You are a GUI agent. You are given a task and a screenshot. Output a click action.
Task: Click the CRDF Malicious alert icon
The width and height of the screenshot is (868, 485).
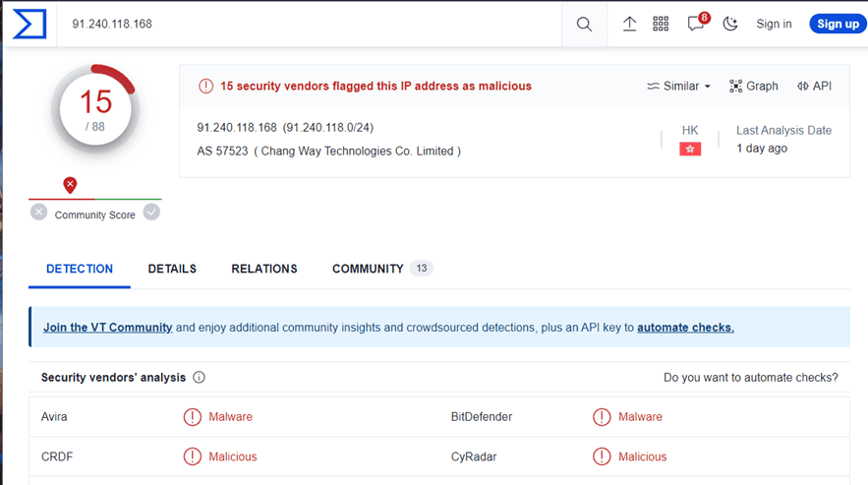coord(192,456)
